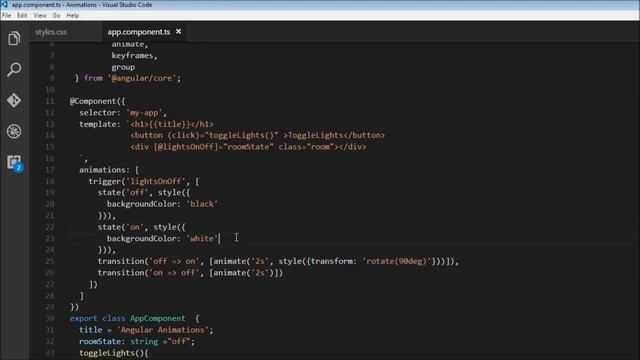This screenshot has width=640, height=360.
Task: Close the app.component.ts tab
Action: 178,31
